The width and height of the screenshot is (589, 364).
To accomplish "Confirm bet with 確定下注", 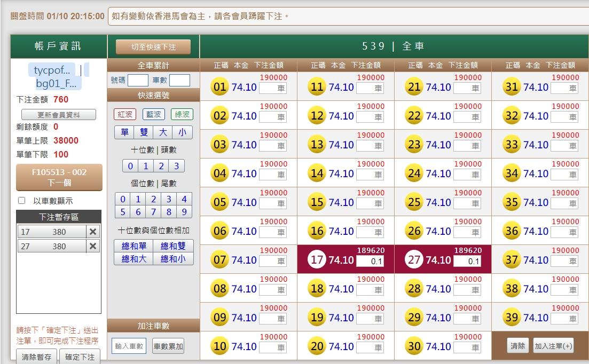I will pyautogui.click(x=80, y=357).
